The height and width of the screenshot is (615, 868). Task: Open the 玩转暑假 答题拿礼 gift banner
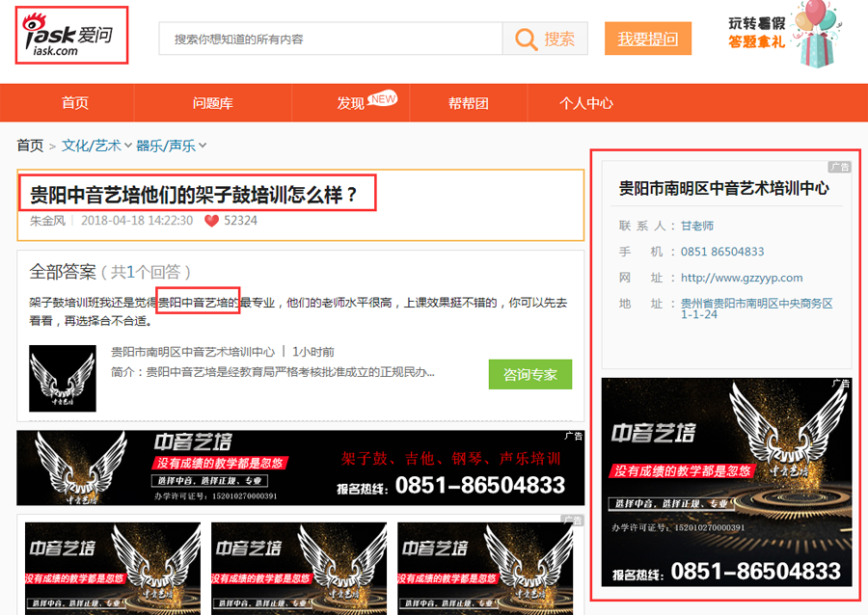click(x=784, y=33)
